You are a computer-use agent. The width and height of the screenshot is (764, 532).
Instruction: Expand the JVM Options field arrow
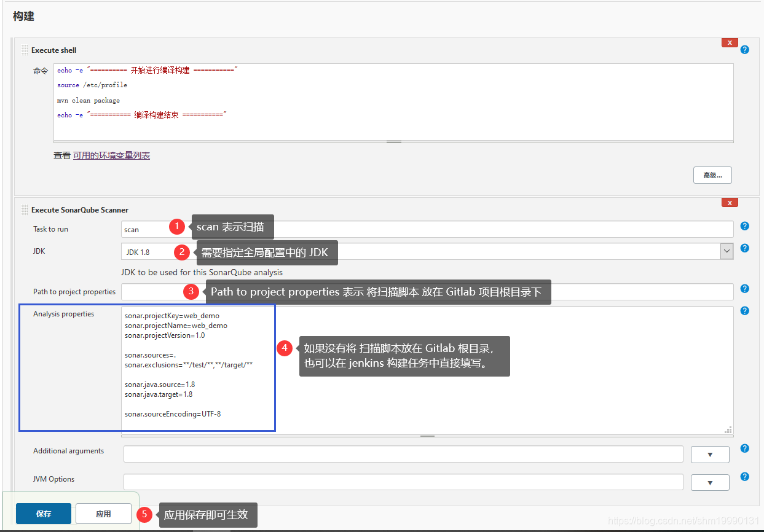point(710,482)
